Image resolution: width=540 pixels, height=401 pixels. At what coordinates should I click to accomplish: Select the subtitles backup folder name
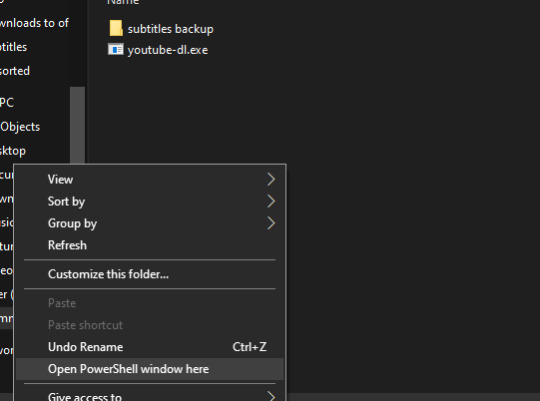170,29
